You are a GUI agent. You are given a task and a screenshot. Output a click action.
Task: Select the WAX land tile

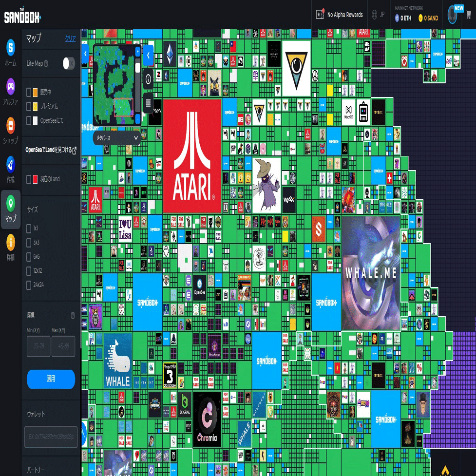289,199
